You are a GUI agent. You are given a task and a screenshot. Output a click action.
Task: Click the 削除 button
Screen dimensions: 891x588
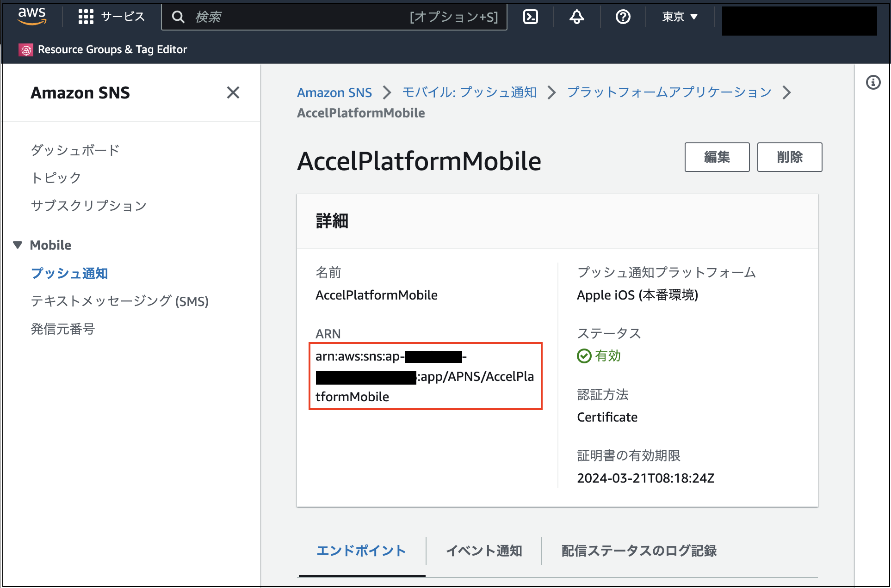click(789, 157)
